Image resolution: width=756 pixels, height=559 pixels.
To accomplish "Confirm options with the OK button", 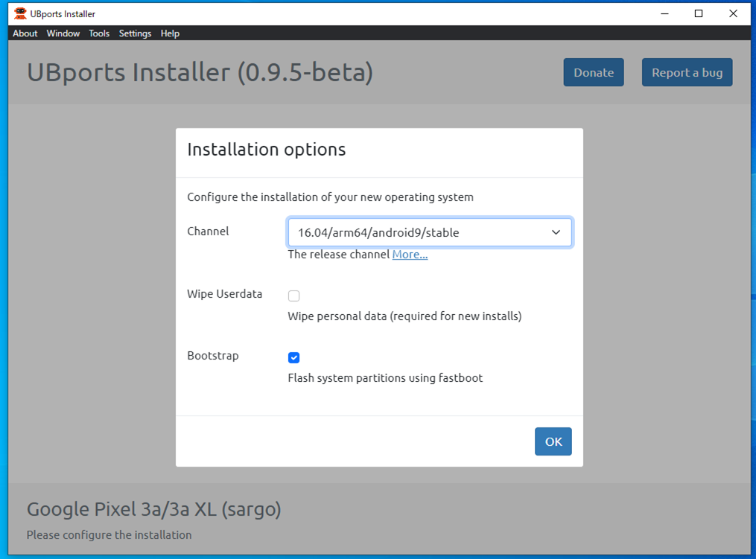I will pos(553,441).
